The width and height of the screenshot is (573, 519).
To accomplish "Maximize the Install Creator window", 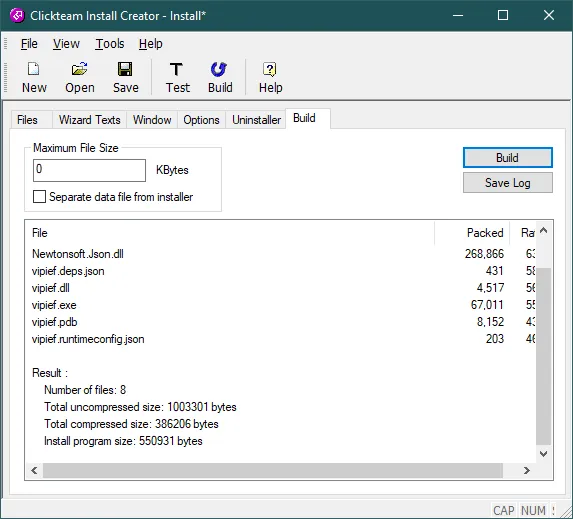I will click(x=503, y=15).
